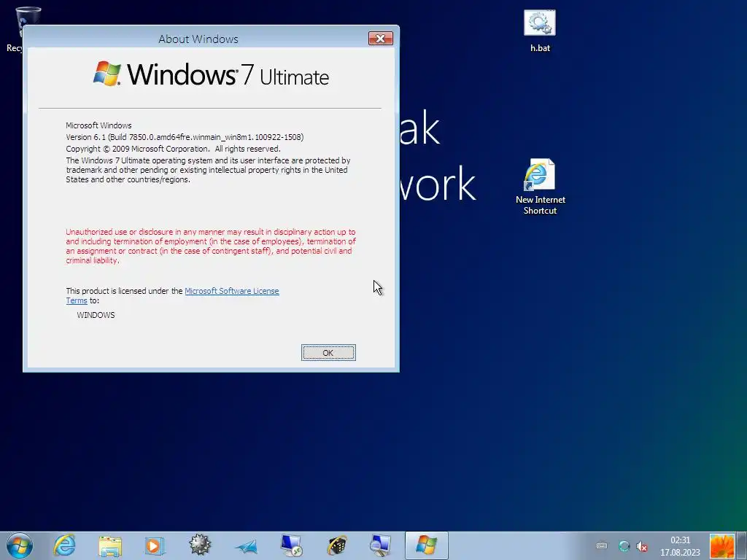This screenshot has width=747, height=560.
Task: Click the orange flower user tile
Action: [721, 545]
